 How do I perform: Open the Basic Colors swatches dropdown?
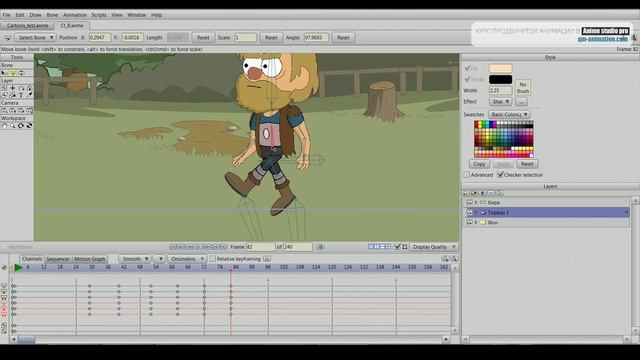click(x=509, y=115)
